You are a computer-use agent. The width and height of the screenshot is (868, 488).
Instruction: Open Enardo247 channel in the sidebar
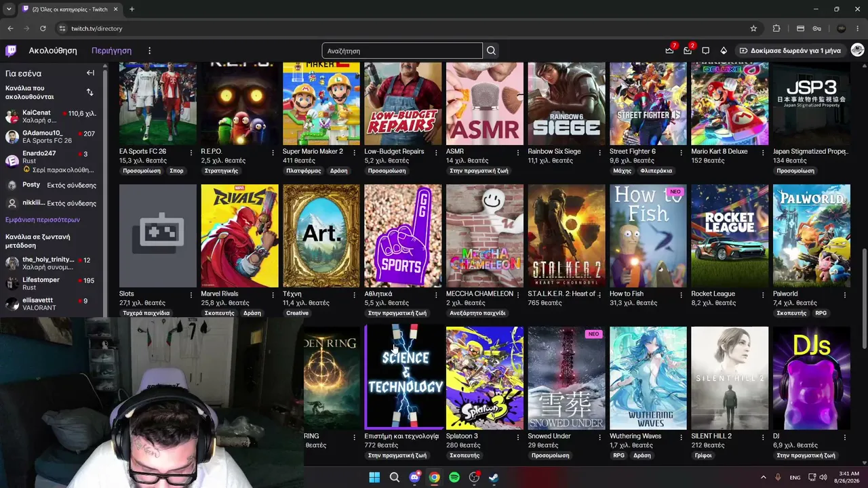click(x=51, y=161)
